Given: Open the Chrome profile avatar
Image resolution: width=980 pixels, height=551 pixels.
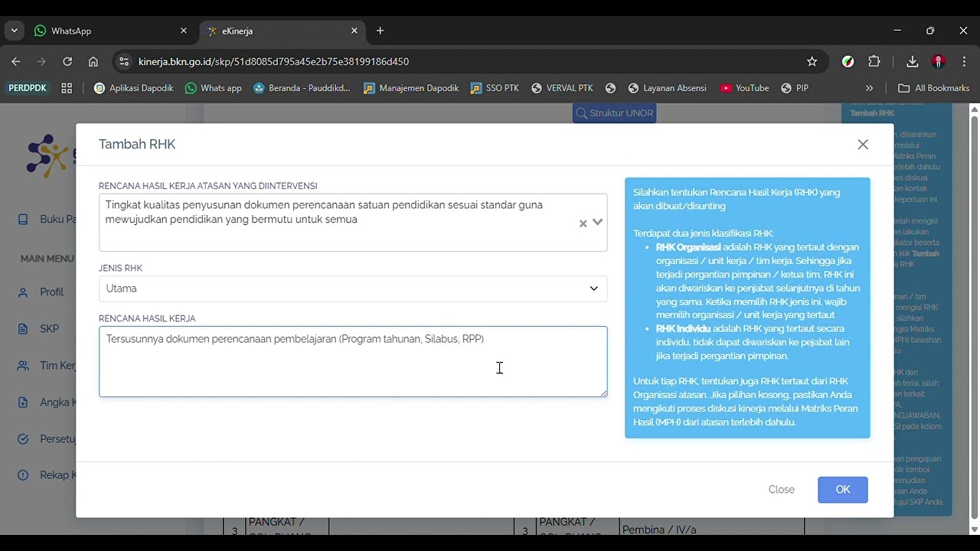Looking at the screenshot, I should (x=938, y=61).
